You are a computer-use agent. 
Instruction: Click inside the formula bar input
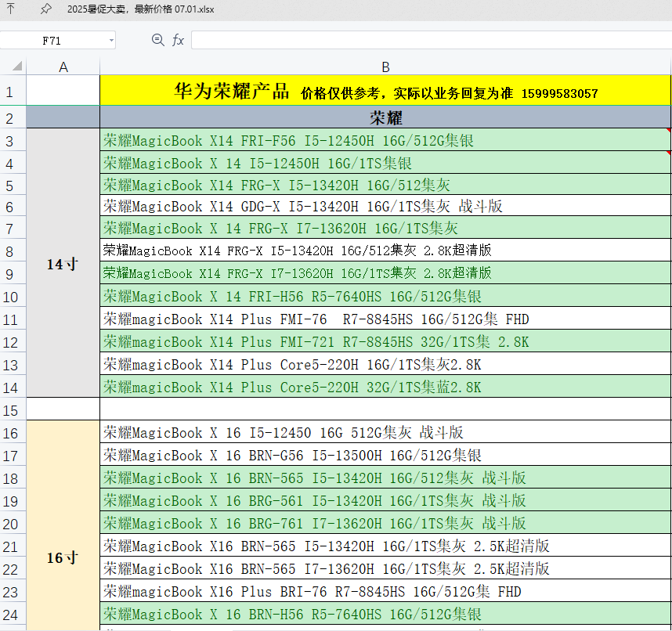[x=431, y=40]
